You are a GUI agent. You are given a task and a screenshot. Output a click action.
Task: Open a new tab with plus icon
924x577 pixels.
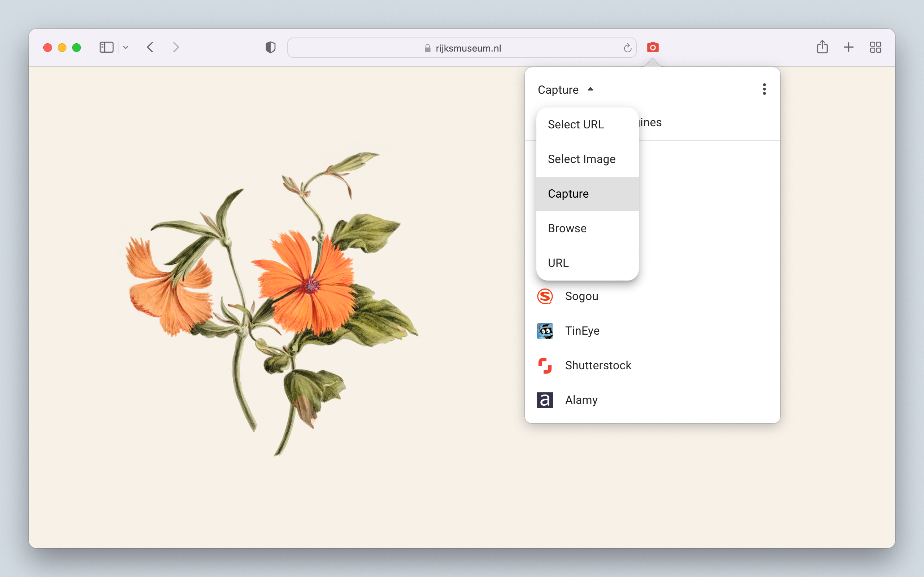click(x=849, y=47)
